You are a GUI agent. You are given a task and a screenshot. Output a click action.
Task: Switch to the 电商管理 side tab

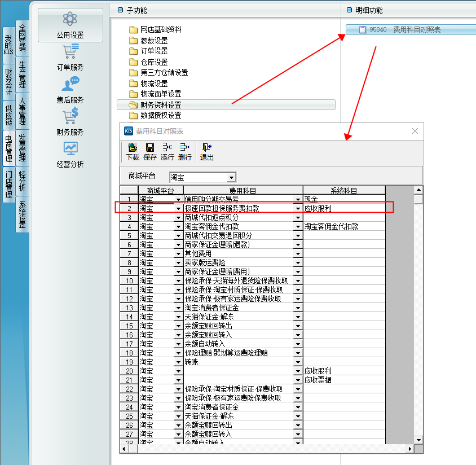pyautogui.click(x=8, y=148)
